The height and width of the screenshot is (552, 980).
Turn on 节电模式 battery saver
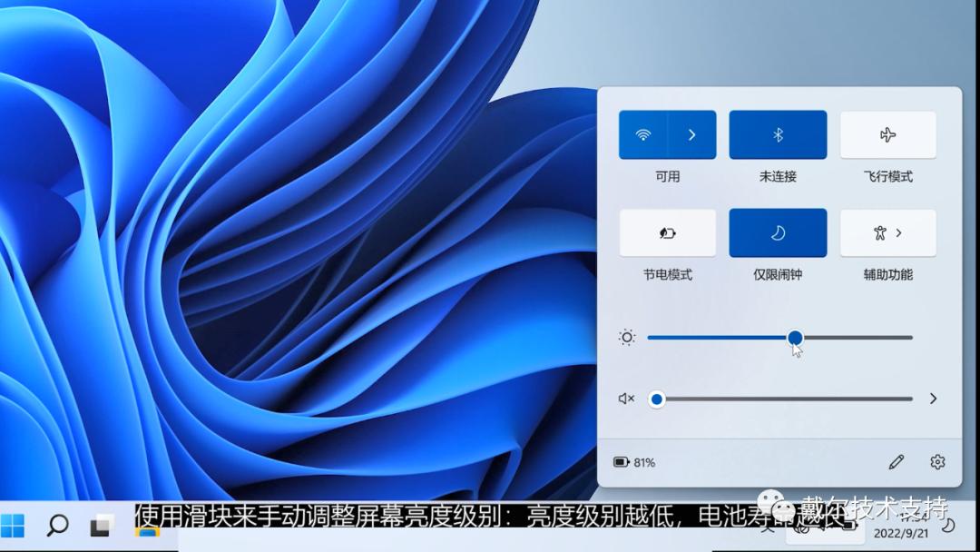(667, 232)
